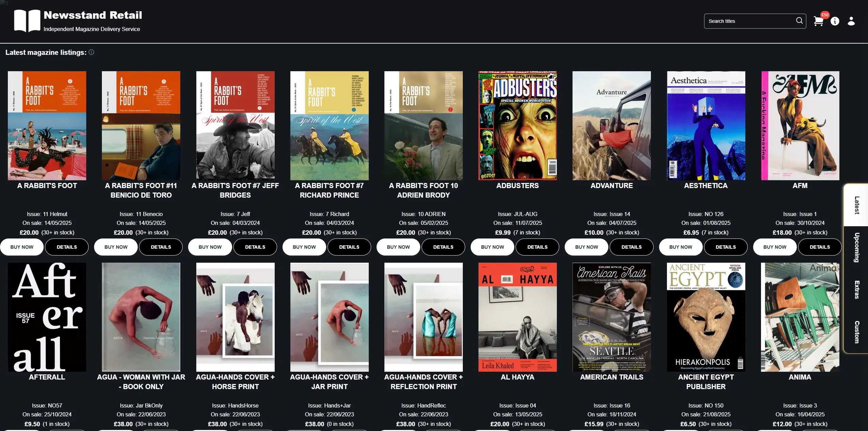Open Agua-Hands Horse Print cover image

(235, 317)
